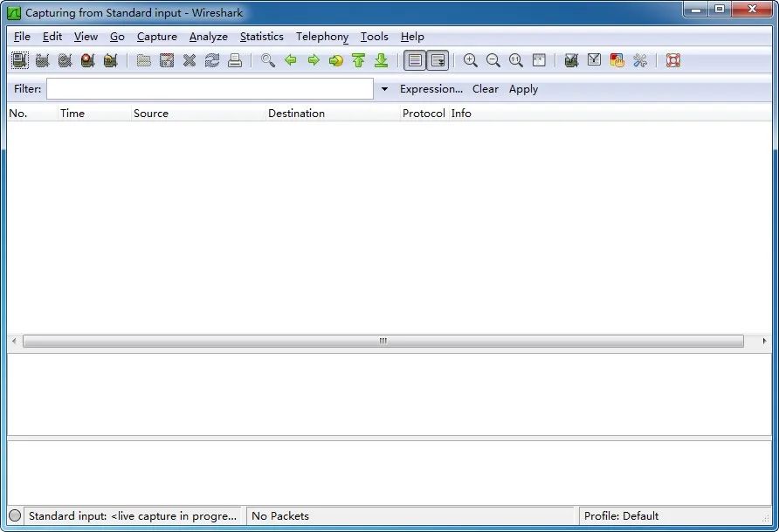Restart the running live capture icon

pyautogui.click(x=110, y=60)
